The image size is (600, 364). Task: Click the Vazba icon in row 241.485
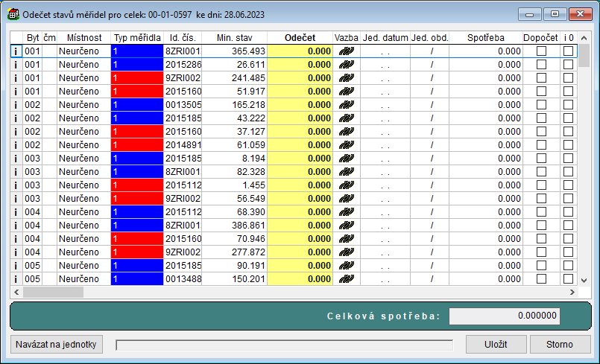tap(346, 78)
